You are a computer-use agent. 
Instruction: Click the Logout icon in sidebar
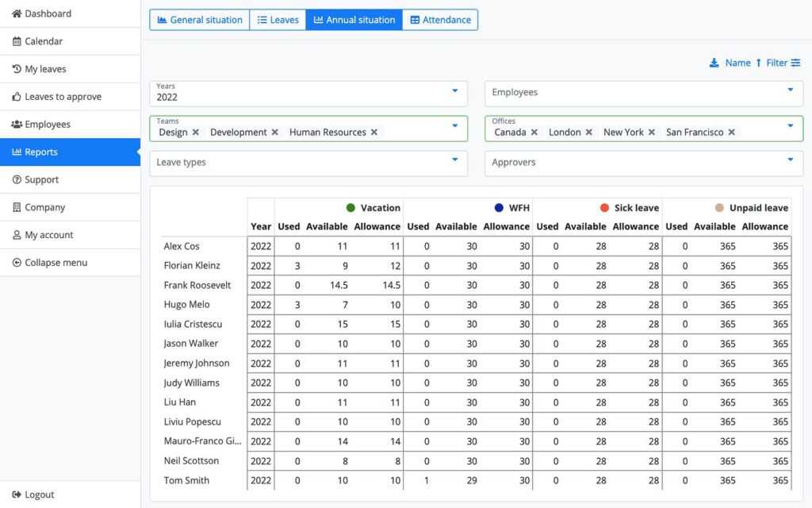tap(17, 495)
